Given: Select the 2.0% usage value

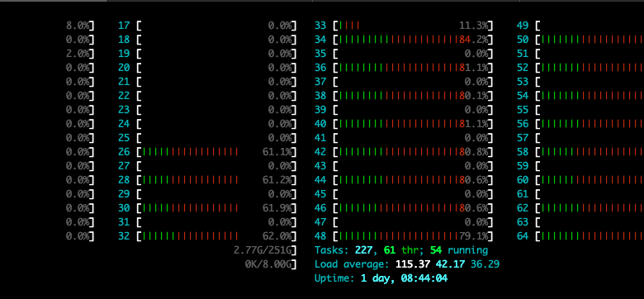Looking at the screenshot, I should tap(78, 54).
